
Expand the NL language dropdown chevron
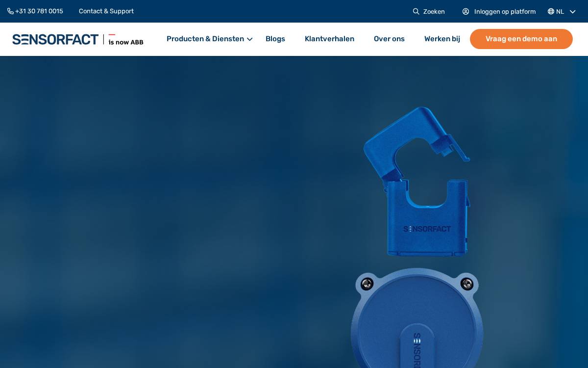572,11
